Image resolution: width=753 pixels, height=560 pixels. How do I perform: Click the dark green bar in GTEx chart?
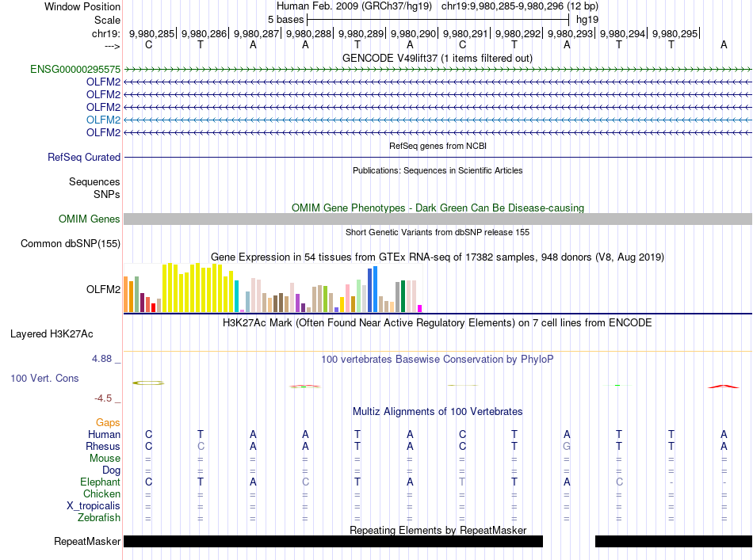tap(403, 296)
